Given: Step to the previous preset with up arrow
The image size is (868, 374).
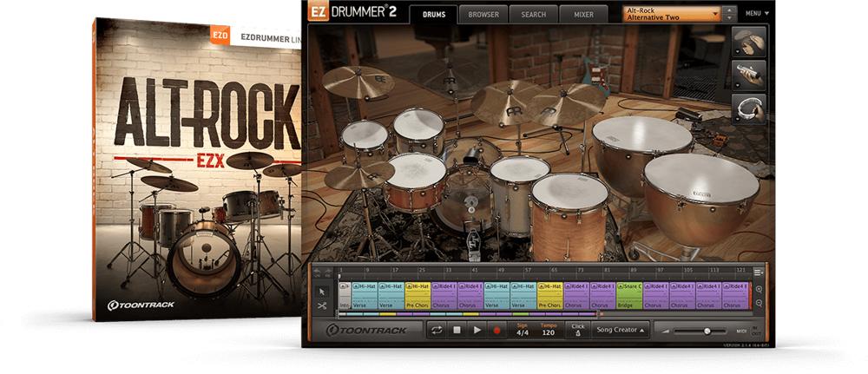Looking at the screenshot, I should click(730, 10).
